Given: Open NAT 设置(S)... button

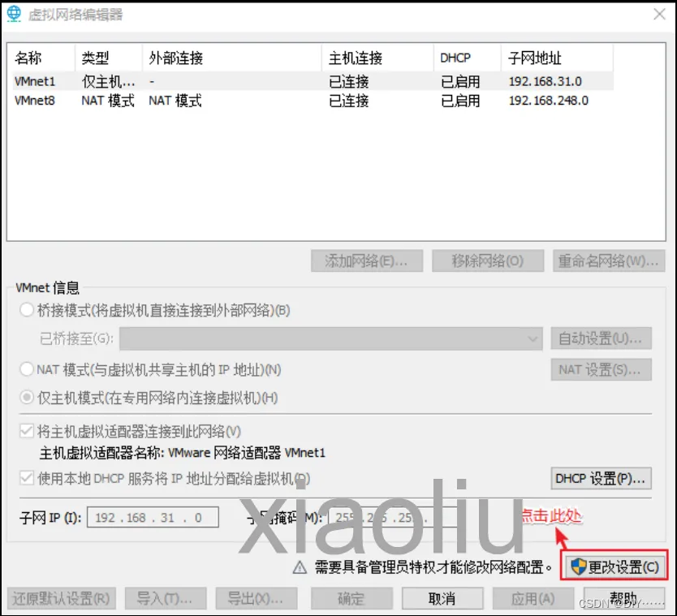Looking at the screenshot, I should pyautogui.click(x=601, y=369).
